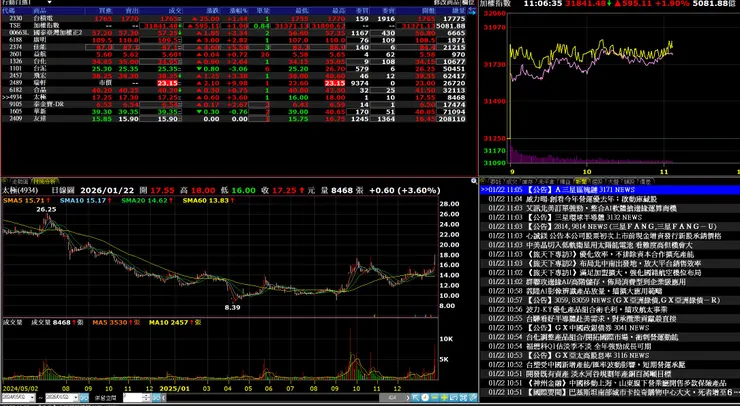The image size is (740, 406).
Task: Click the magnifier icon above the chart
Action: [474, 181]
